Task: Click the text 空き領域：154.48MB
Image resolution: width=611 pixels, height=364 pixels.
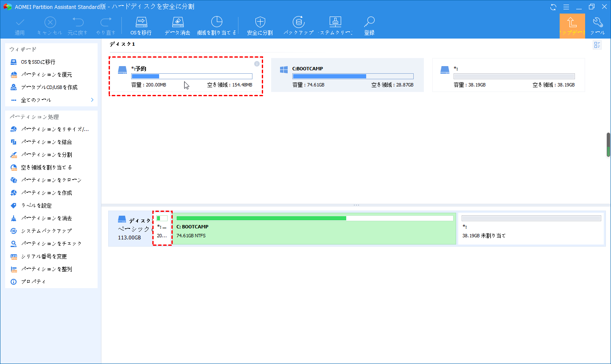Action: (x=230, y=85)
